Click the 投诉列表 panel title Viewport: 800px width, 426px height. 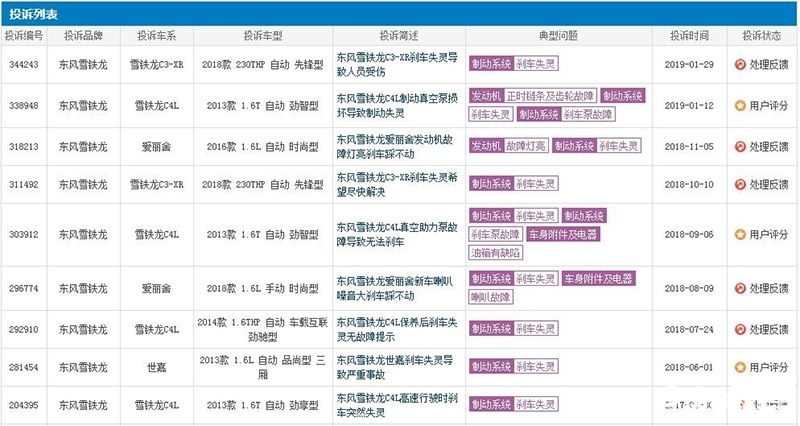[x=33, y=14]
